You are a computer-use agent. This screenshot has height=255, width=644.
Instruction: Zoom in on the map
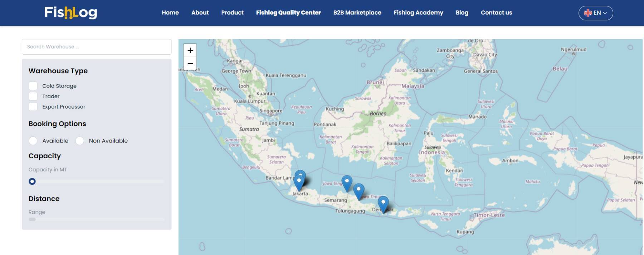point(190,50)
